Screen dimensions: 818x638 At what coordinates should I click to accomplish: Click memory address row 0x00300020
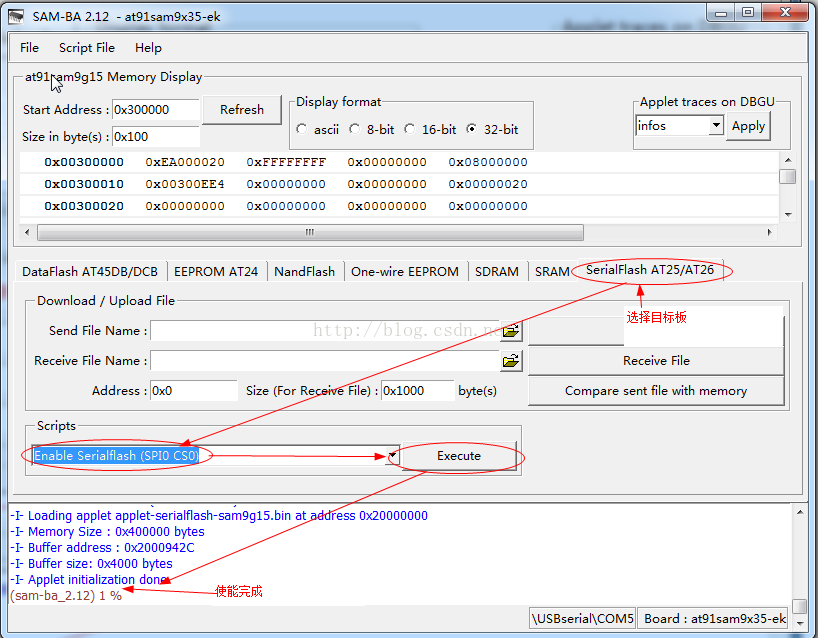click(84, 206)
